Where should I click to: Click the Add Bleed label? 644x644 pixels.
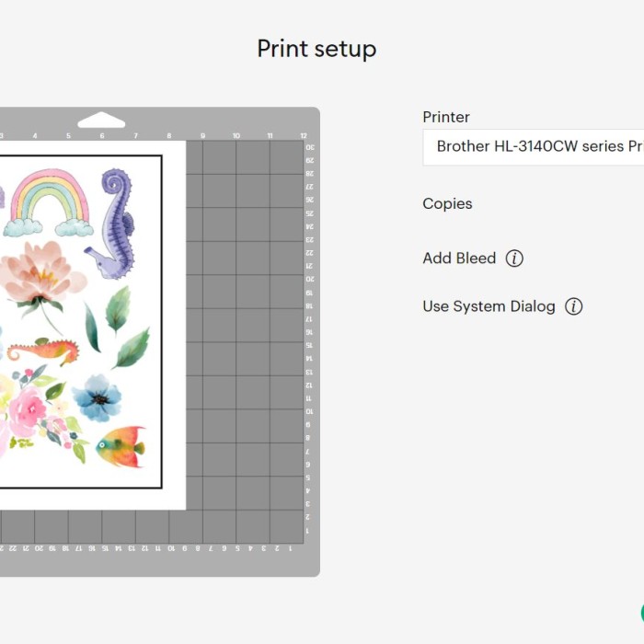coord(459,259)
